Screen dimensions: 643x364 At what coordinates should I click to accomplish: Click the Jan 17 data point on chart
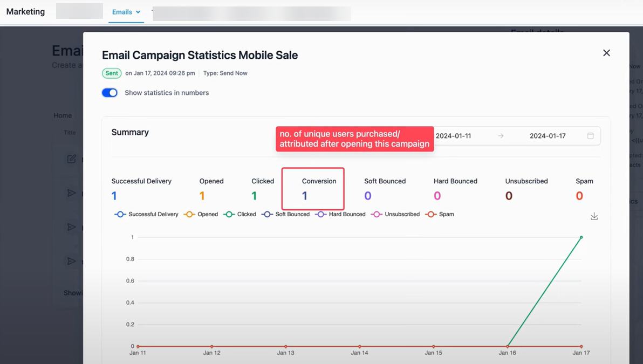(x=581, y=237)
